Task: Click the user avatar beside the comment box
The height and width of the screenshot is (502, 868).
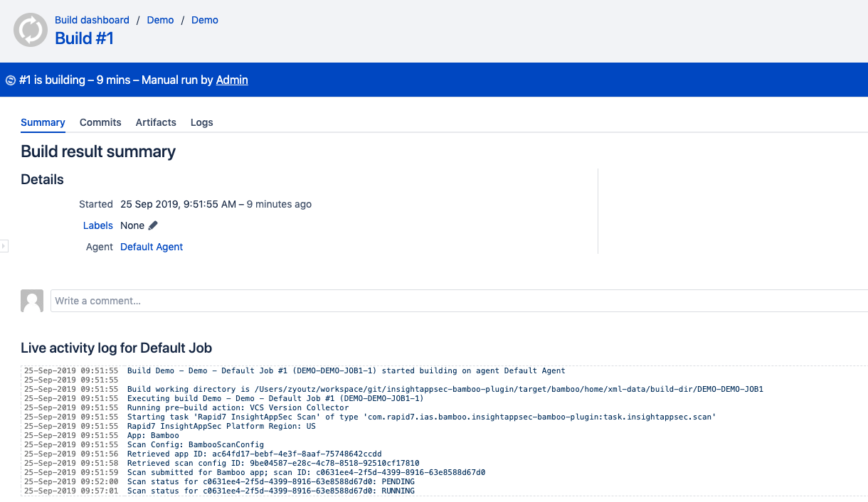Action: 32,301
